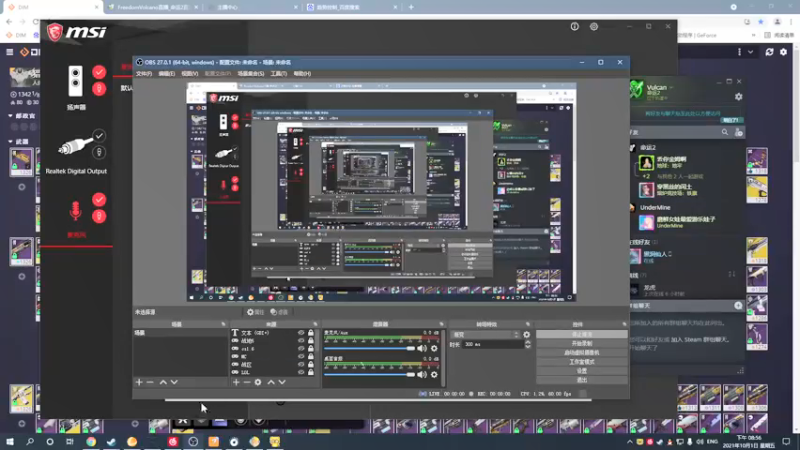Enable 工作室模式 studio mode
Screen dimensions: 800x450
coord(582,362)
